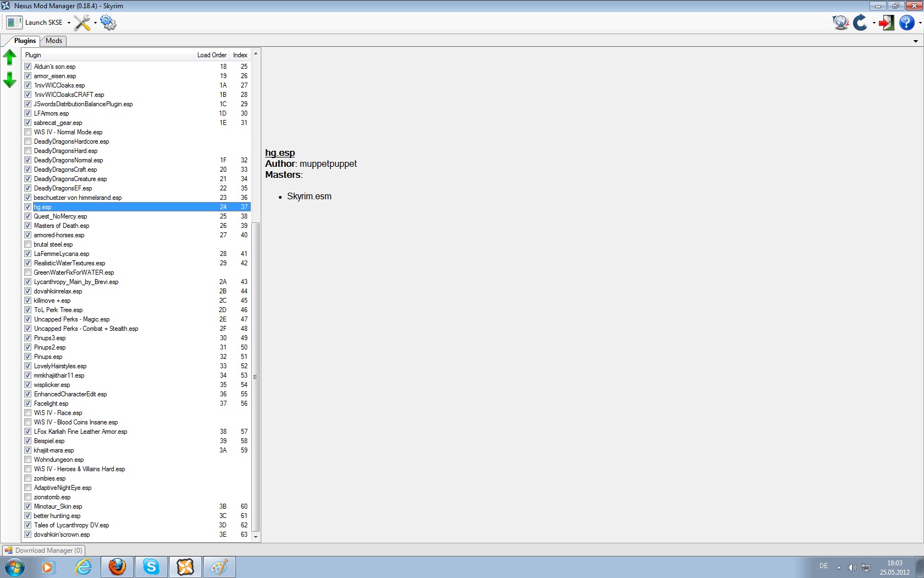This screenshot has width=924, height=578.
Task: Switch to the Mods tab
Action: (54, 41)
